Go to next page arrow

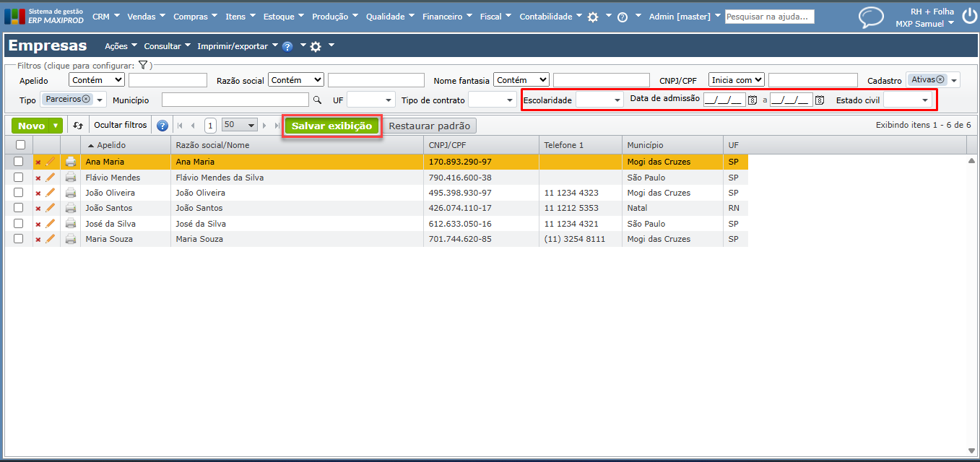tap(264, 126)
